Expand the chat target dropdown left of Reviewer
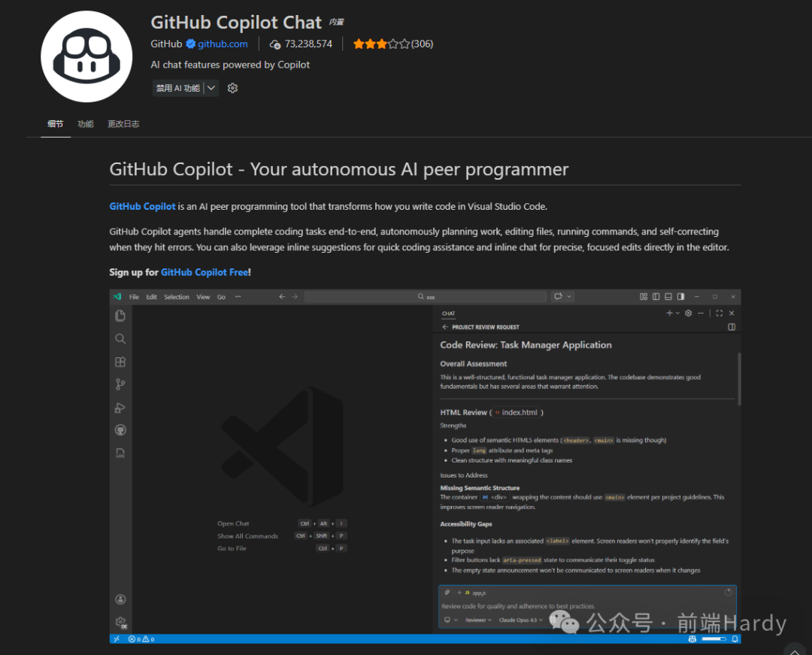The height and width of the screenshot is (655, 812). tap(450, 620)
